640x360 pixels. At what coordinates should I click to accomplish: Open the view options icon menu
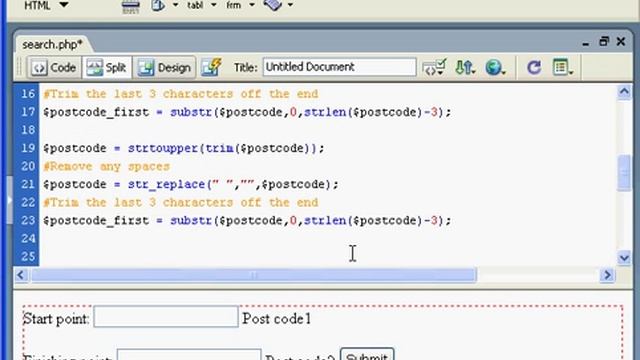click(563, 67)
